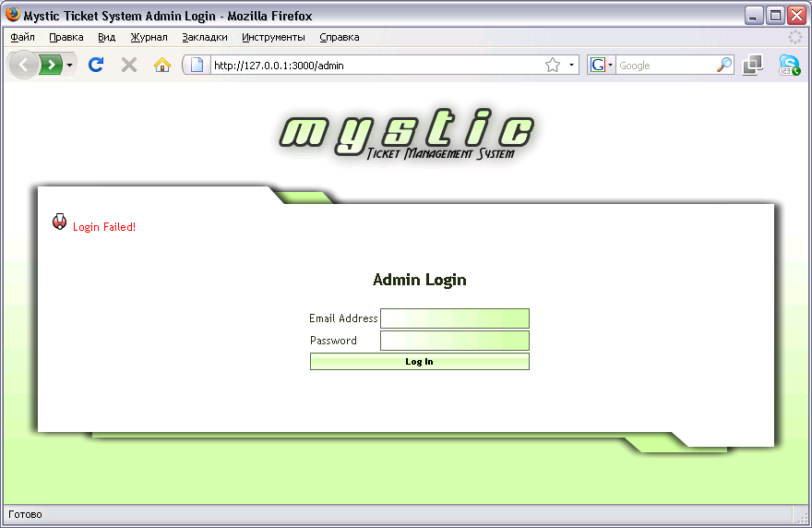Open the back/forward history dropdown arrow

69,66
